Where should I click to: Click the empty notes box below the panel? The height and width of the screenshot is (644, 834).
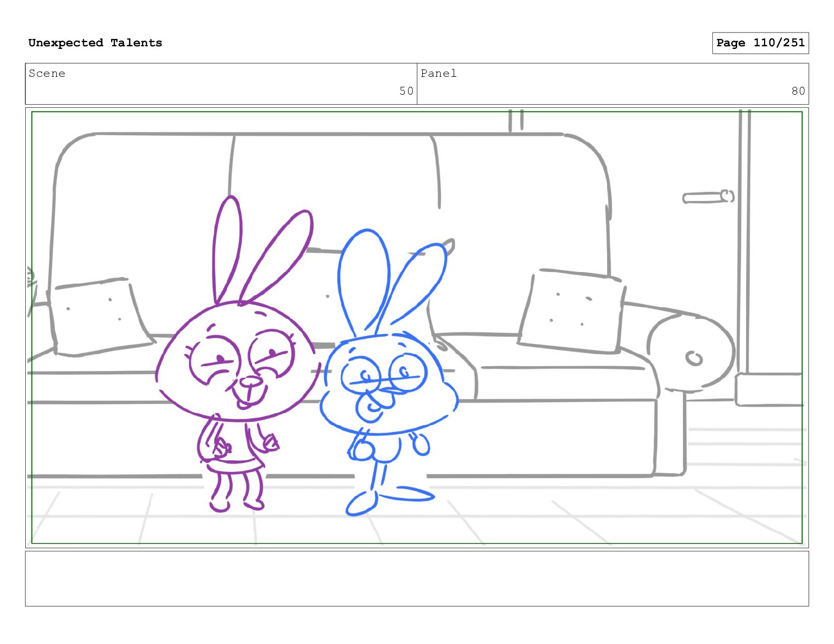coord(417,579)
